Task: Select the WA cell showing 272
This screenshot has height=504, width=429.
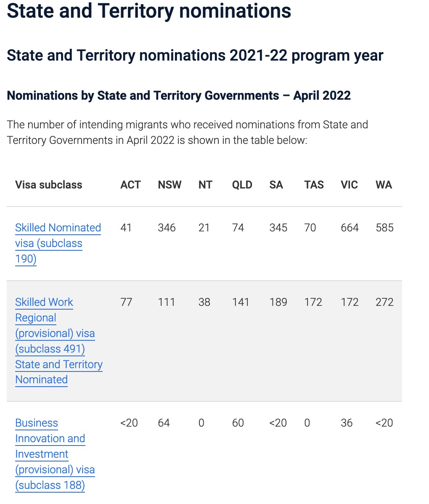Action: [384, 302]
